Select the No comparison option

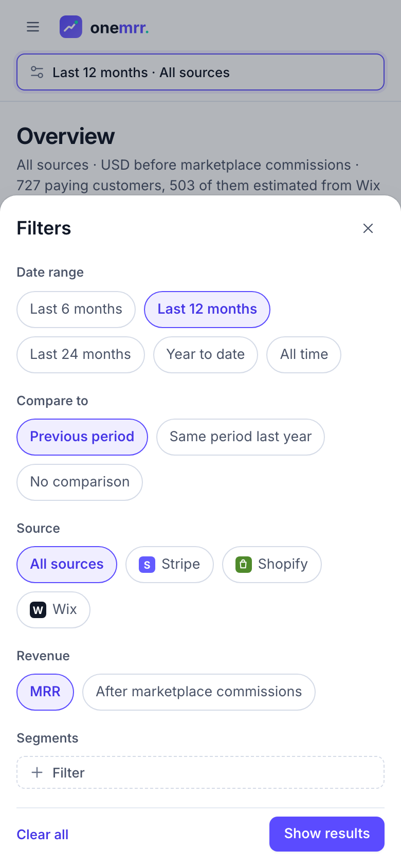[80, 482]
